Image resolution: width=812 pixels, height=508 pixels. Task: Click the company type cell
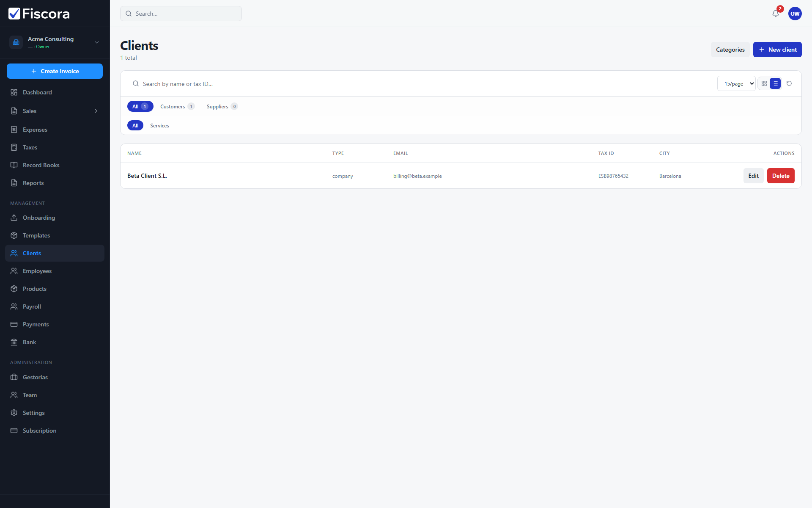pos(343,176)
